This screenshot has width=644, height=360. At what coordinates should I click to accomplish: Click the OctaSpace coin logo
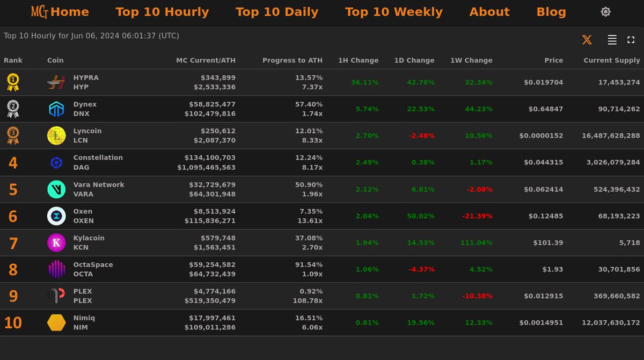pyautogui.click(x=56, y=269)
